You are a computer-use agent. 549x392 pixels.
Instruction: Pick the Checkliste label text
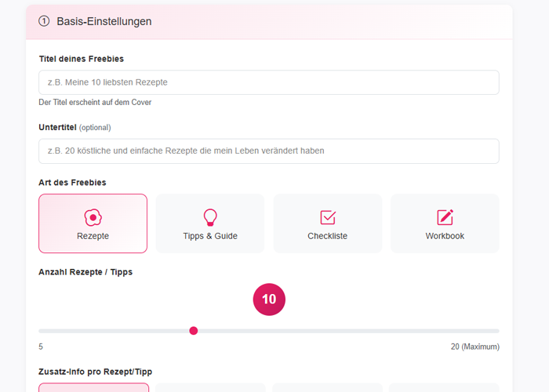point(328,236)
